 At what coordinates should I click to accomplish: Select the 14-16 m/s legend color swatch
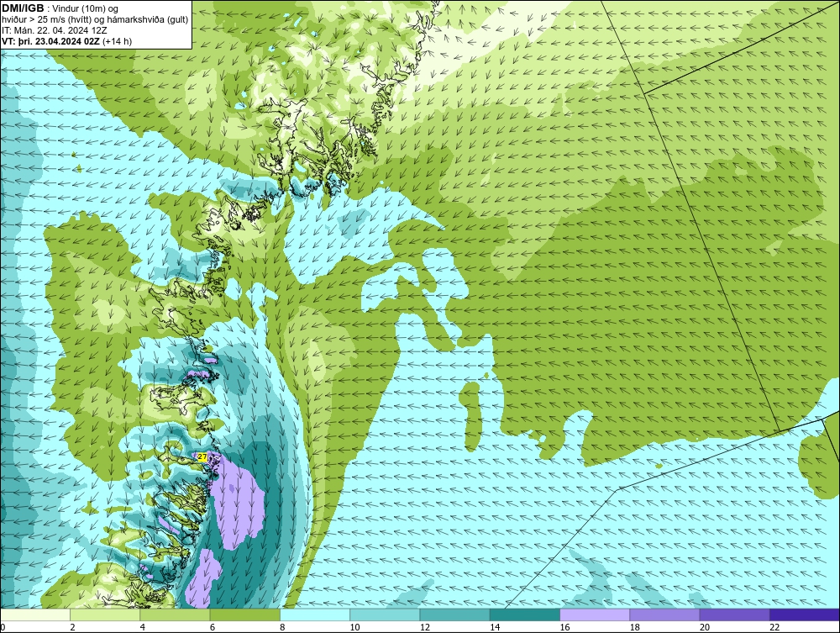[x=524, y=615]
